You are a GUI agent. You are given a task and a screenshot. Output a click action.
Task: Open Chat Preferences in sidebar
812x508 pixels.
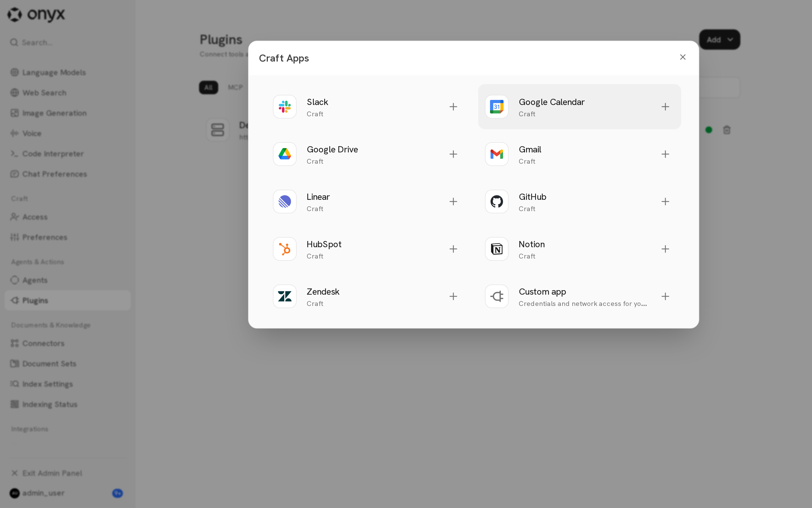(x=67, y=174)
